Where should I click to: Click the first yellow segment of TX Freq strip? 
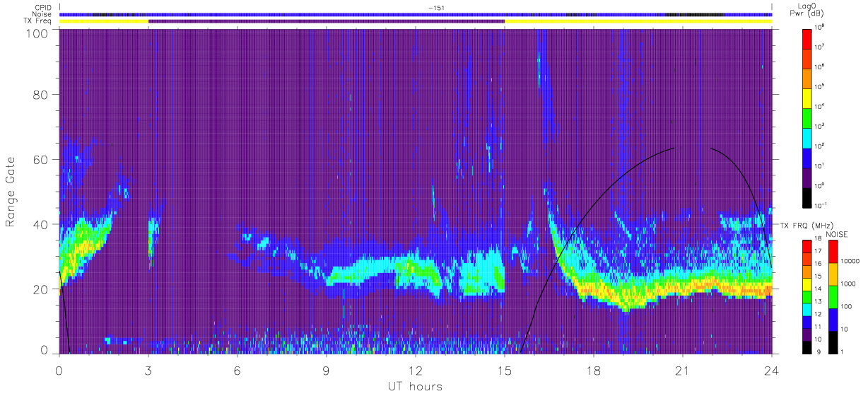tap(104, 21)
